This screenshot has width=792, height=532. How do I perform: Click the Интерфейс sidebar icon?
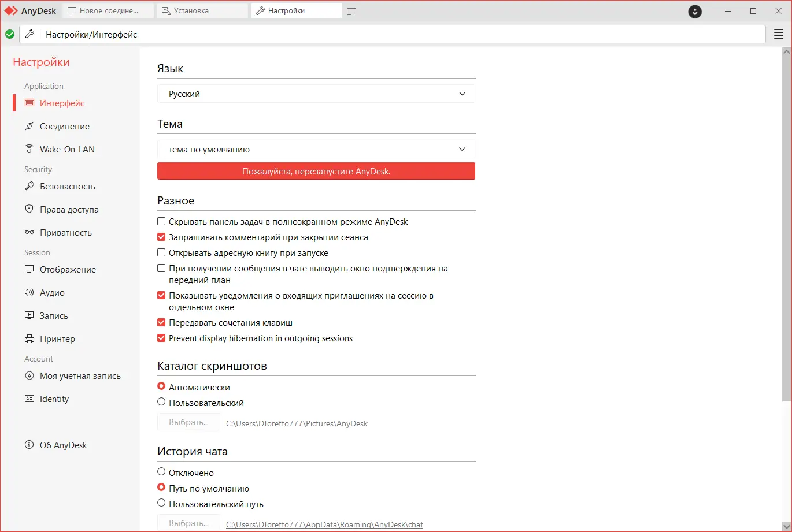pos(29,103)
